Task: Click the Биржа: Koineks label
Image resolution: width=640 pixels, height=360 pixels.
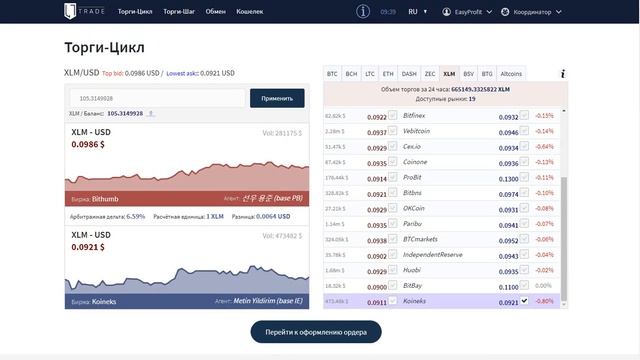Action: click(x=94, y=302)
